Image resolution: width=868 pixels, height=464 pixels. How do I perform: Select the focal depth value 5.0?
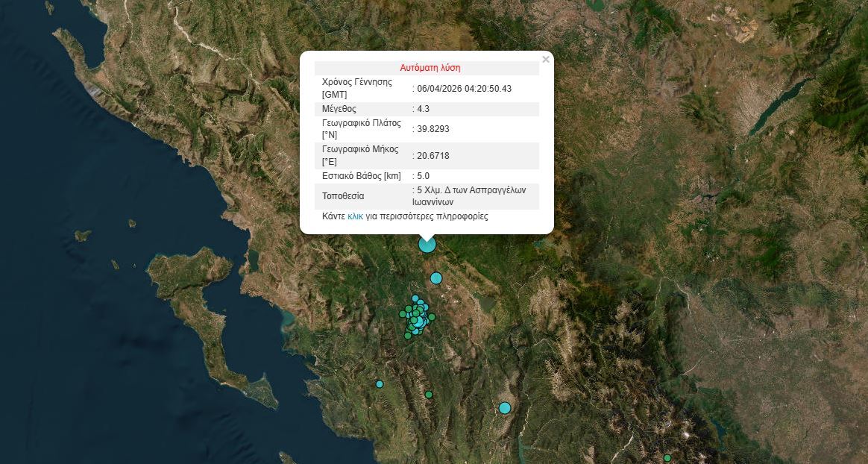423,176
